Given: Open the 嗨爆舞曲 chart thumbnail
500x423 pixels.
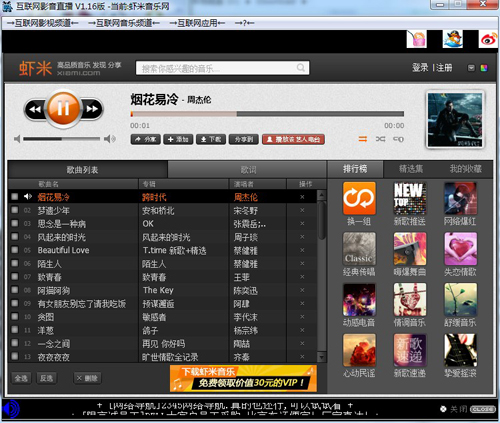Looking at the screenshot, I should tap(410, 249).
